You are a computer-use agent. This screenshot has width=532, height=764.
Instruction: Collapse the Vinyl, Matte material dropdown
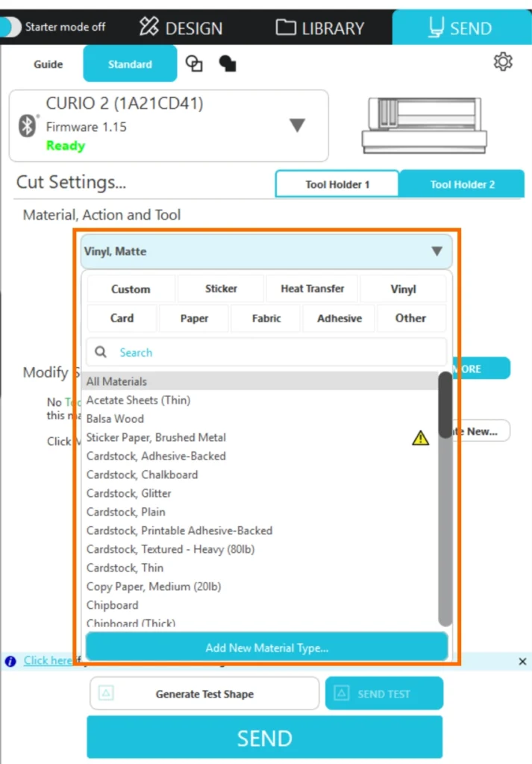tap(436, 251)
